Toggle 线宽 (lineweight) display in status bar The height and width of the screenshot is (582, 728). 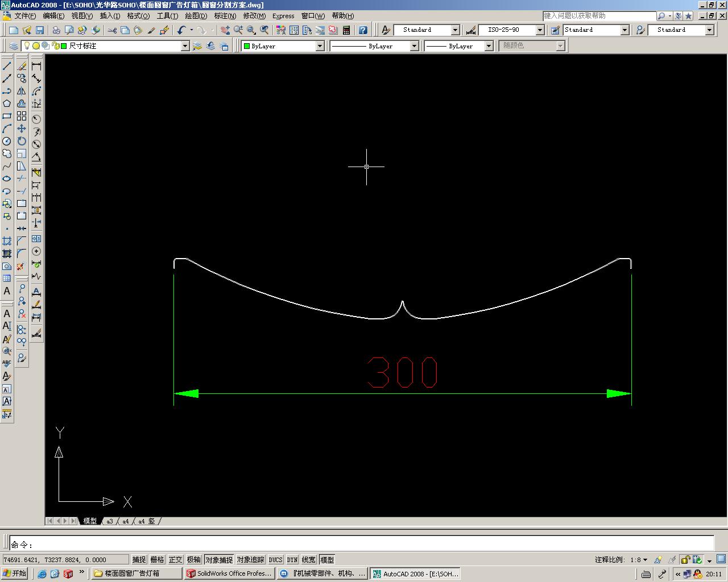(308, 560)
